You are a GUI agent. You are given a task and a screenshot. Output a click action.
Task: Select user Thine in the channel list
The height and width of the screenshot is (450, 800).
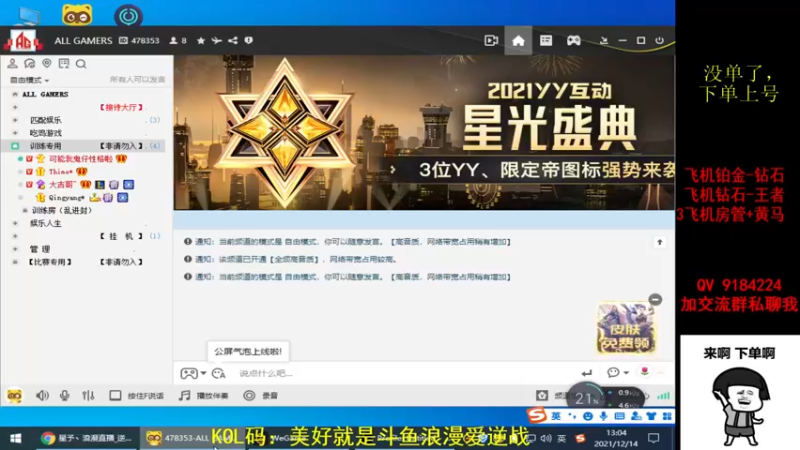tap(61, 171)
